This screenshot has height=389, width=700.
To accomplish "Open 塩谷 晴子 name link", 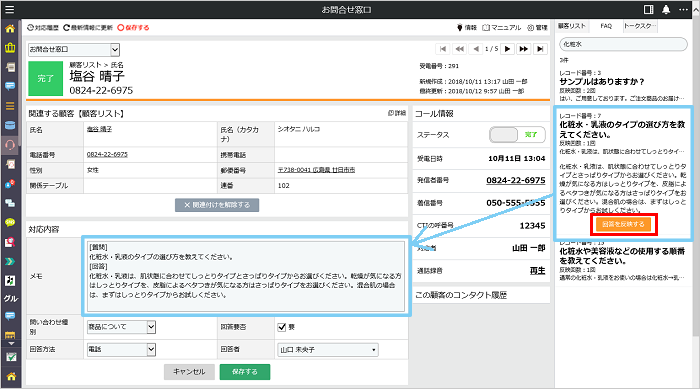I will click(x=99, y=129).
